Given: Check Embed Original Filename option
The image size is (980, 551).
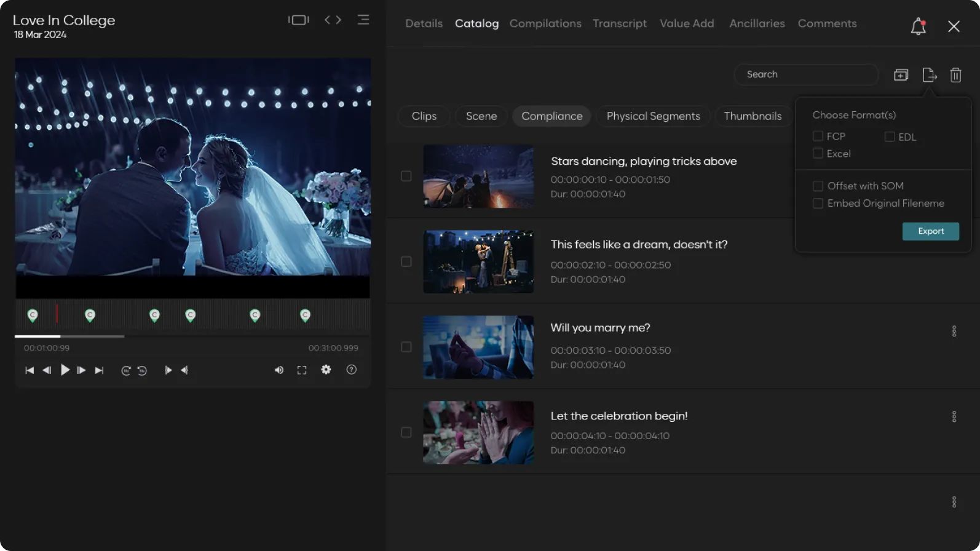Looking at the screenshot, I should coord(818,203).
